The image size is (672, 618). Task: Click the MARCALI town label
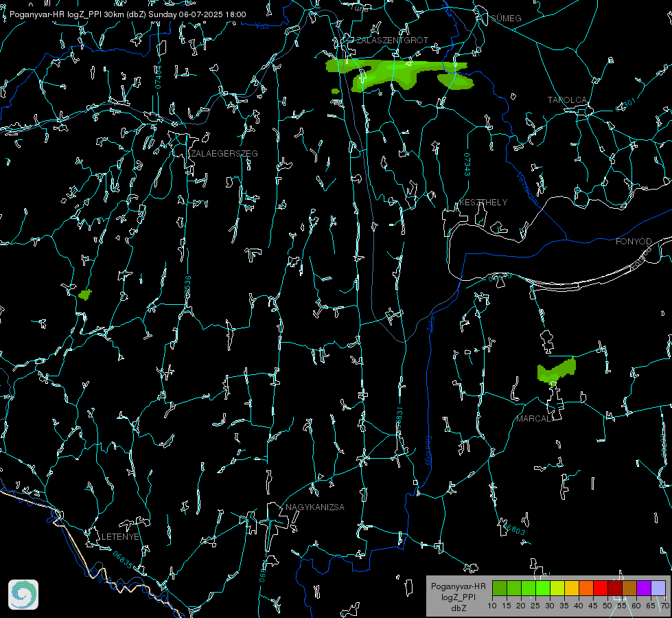[535, 419]
